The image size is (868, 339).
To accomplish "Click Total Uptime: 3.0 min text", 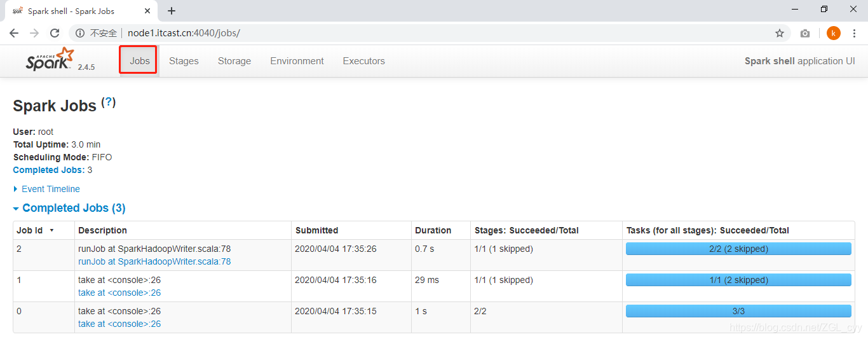I will click(57, 144).
